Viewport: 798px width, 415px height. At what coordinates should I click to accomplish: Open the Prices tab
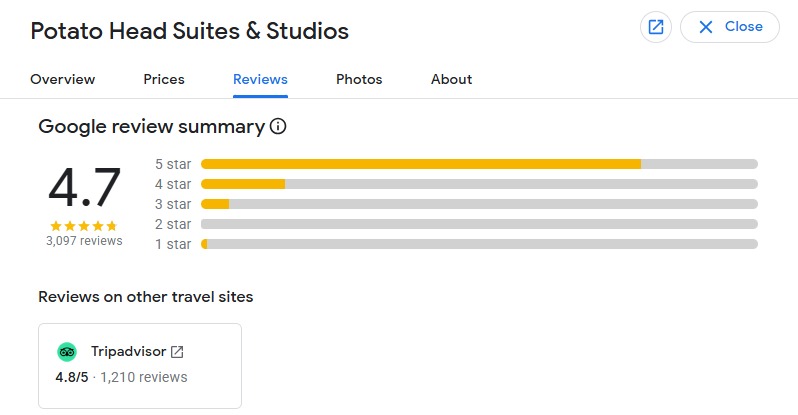tap(164, 79)
